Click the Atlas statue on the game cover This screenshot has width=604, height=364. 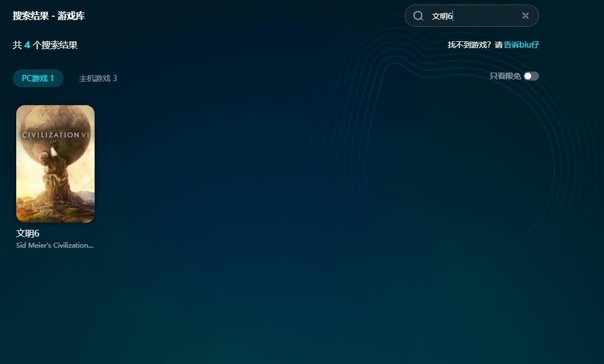(x=56, y=173)
